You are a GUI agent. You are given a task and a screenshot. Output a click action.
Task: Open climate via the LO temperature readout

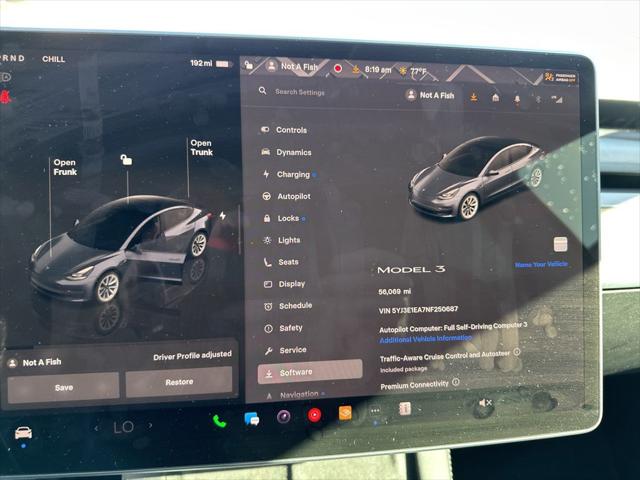[124, 427]
